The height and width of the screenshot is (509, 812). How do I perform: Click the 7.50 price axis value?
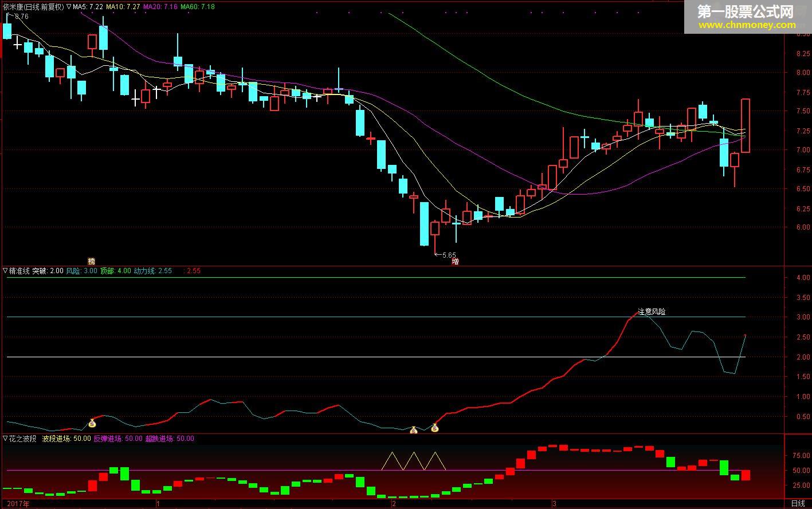pos(802,112)
